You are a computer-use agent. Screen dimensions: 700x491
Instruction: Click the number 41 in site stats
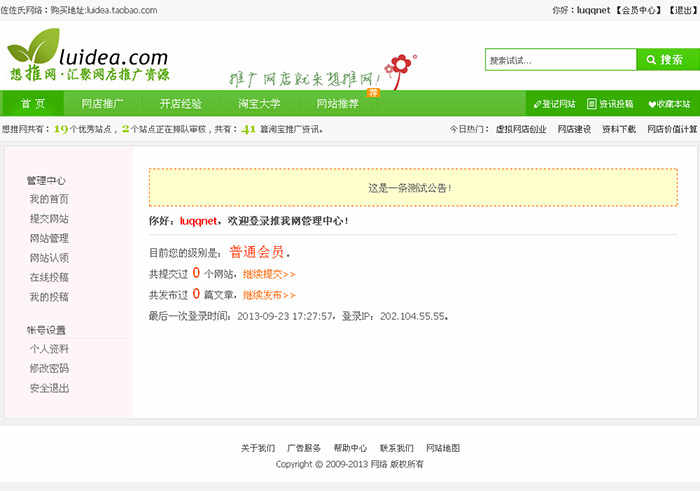click(248, 129)
